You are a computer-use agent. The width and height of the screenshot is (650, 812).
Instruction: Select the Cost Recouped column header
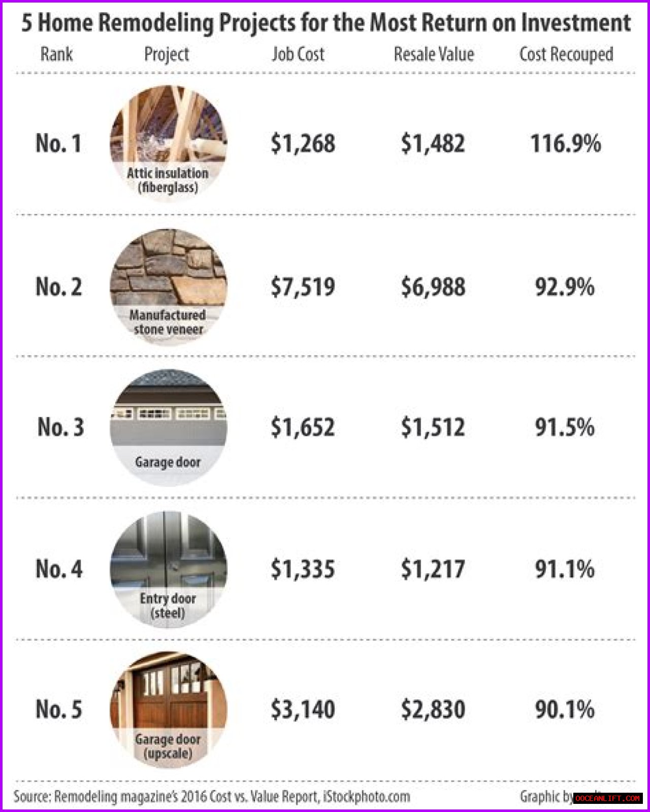coord(566,54)
